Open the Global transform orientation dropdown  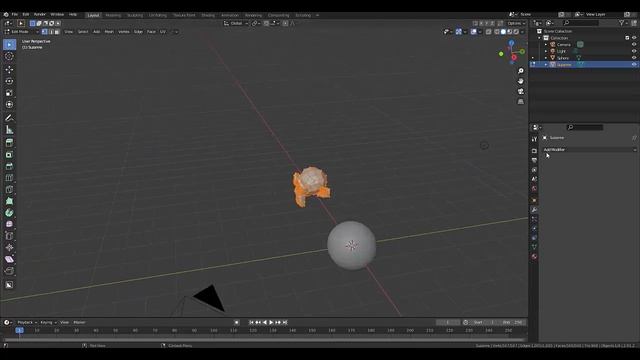point(236,23)
